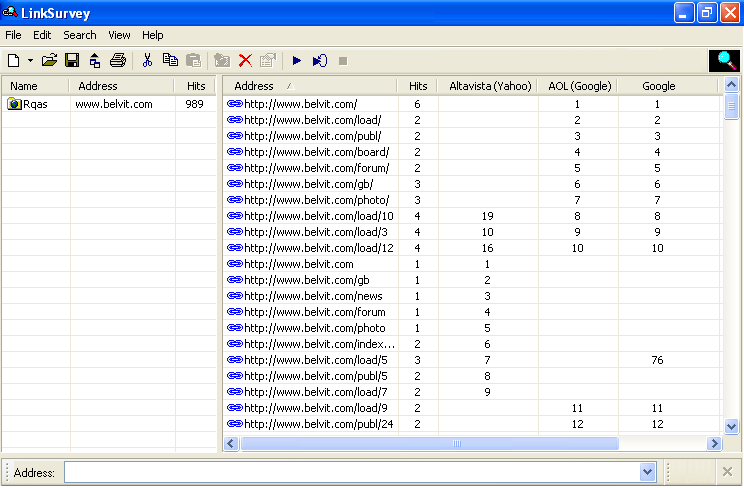The image size is (744, 488).
Task: Click the Stop square button
Action: pyautogui.click(x=343, y=61)
